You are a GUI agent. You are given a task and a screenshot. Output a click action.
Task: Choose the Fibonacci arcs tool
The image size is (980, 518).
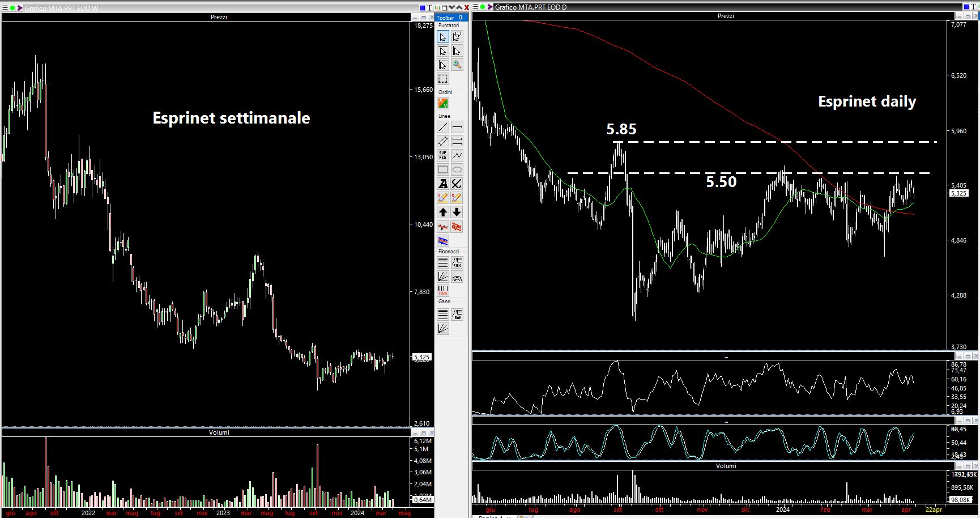click(x=457, y=277)
